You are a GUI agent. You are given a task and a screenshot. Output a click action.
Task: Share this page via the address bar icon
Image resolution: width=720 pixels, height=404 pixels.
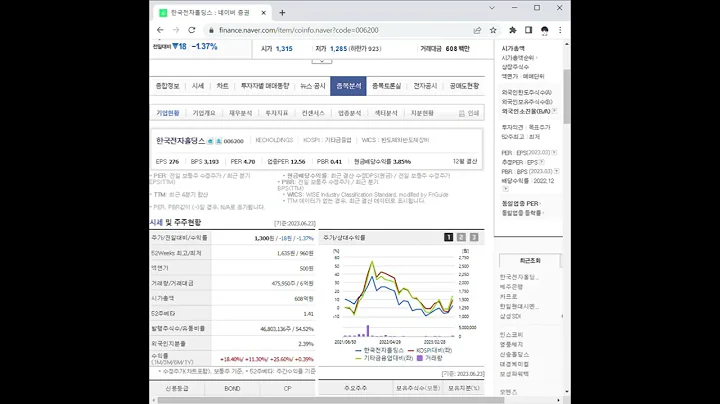[477, 30]
